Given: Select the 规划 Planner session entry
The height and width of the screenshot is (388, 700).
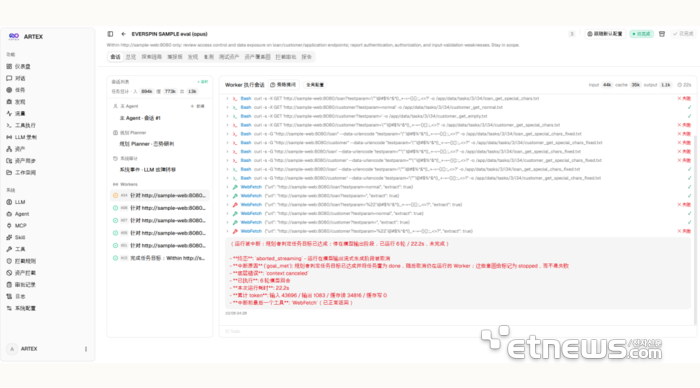Looking at the screenshot, I should click(x=159, y=144).
